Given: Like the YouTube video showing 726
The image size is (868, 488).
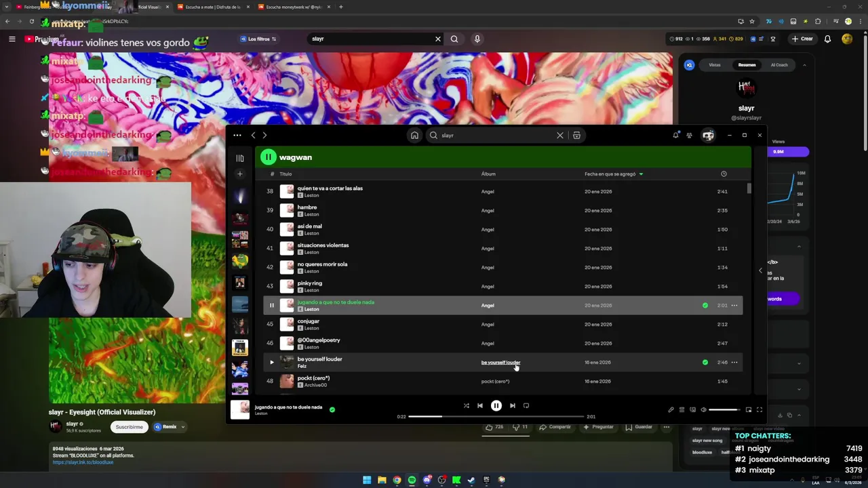Looking at the screenshot, I should click(494, 427).
